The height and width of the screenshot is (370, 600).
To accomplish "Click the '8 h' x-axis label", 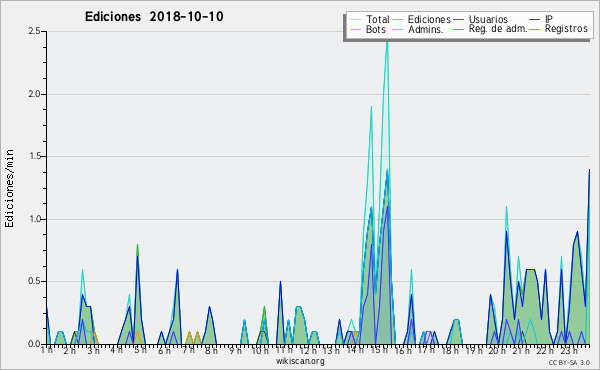I will pyautogui.click(x=211, y=350).
